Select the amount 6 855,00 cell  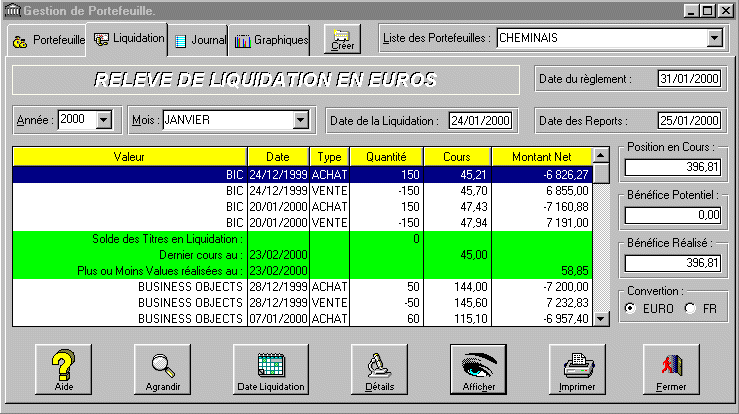click(542, 191)
